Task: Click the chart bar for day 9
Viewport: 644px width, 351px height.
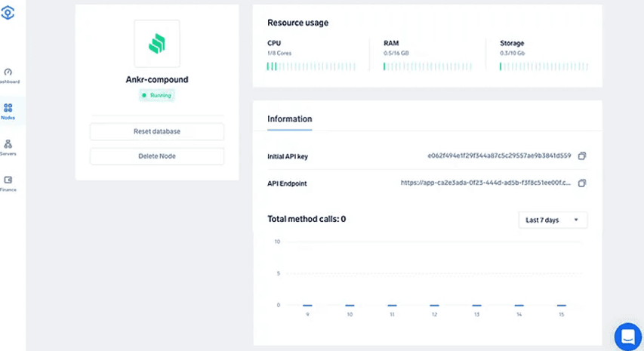Action: pyautogui.click(x=307, y=306)
